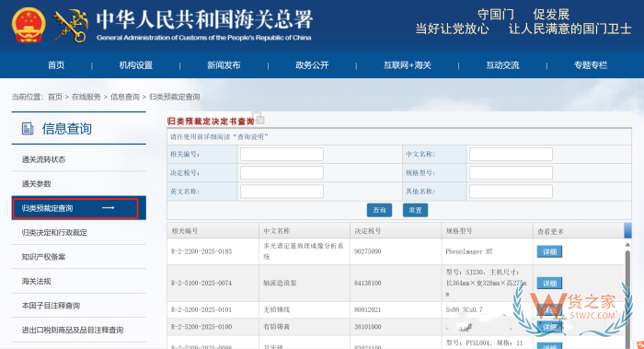The height and width of the screenshot is (349, 644).
Task: Focus the 规格型号 input field
Action: click(511, 173)
